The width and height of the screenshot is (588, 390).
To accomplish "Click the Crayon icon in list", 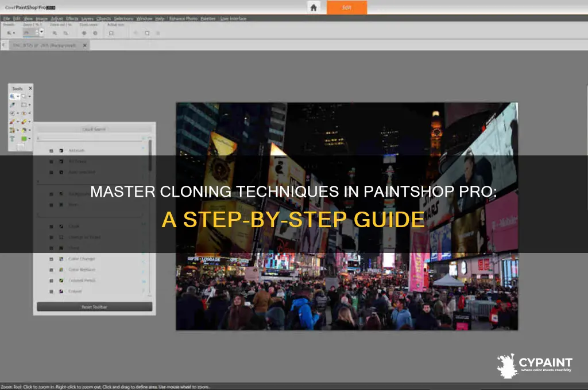I will click(61, 291).
